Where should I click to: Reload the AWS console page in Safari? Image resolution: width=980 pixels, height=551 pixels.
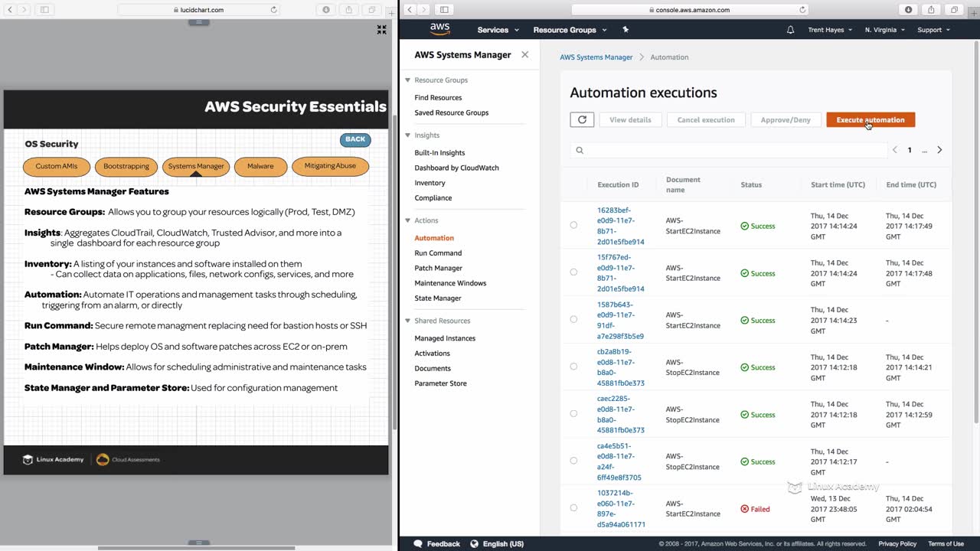click(x=802, y=10)
